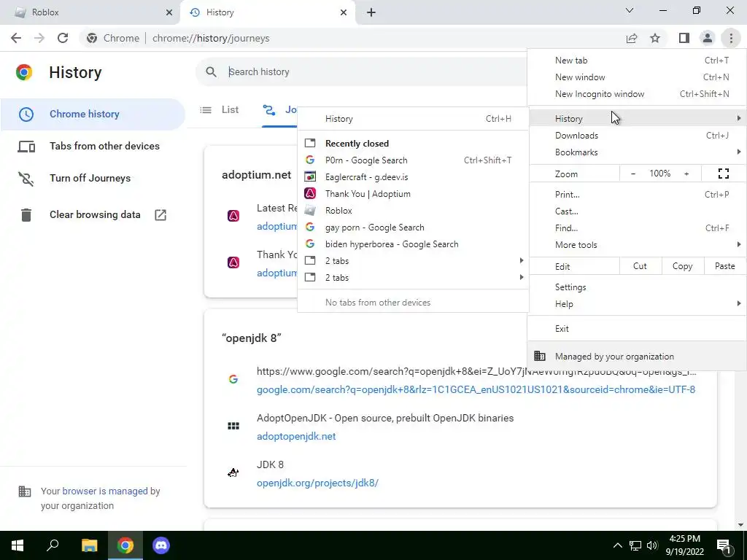Click the Paste button in the Edit row

tap(724, 266)
